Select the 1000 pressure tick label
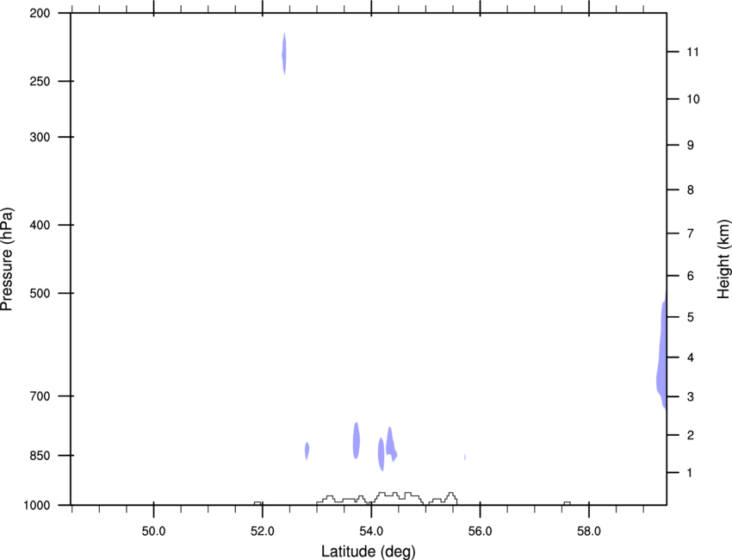The height and width of the screenshot is (560, 732). click(37, 506)
